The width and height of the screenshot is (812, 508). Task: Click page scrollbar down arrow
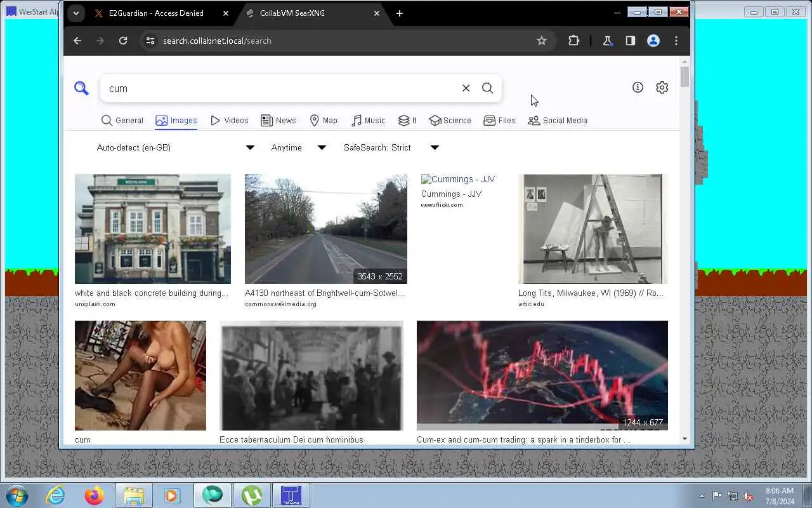[x=684, y=439]
